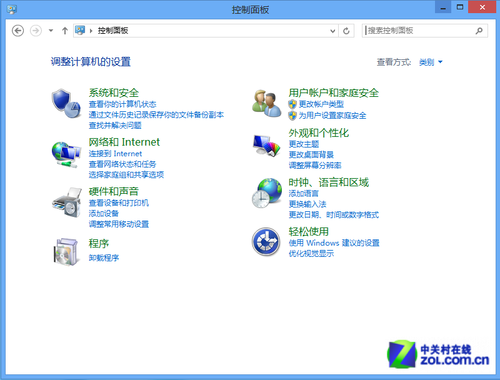This screenshot has height=380, width=500.
Task: Open the 用户帐户和家庭安全 heading
Action: (334, 93)
